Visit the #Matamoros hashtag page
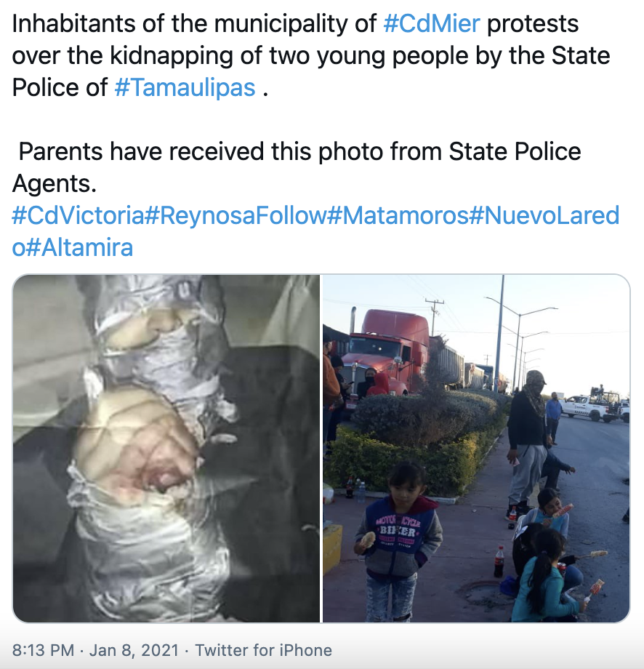This screenshot has width=644, height=669. point(398,215)
